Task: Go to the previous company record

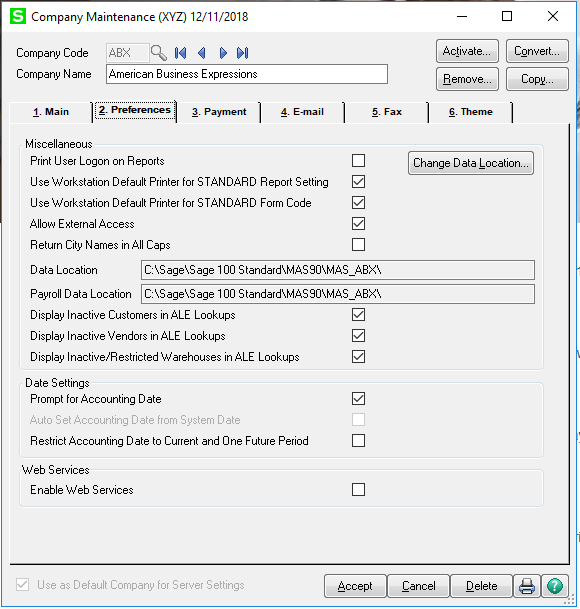Action: click(201, 53)
